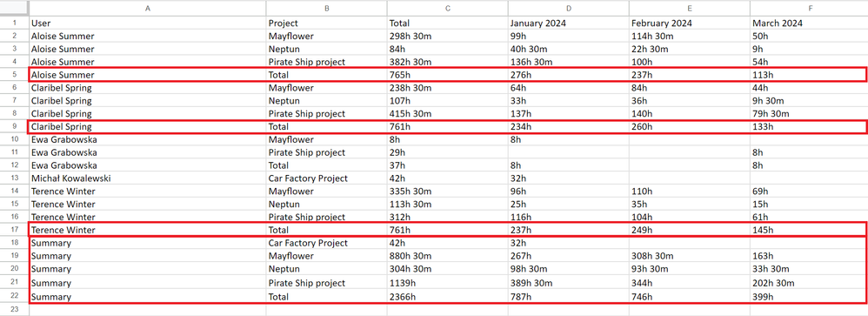Select cell with value '382h 30m'

tap(447, 62)
